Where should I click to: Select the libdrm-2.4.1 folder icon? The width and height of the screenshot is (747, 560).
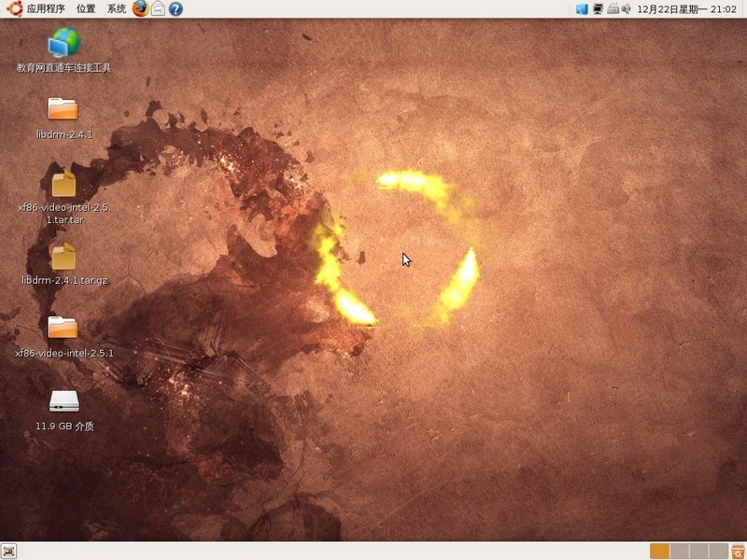coord(63,108)
